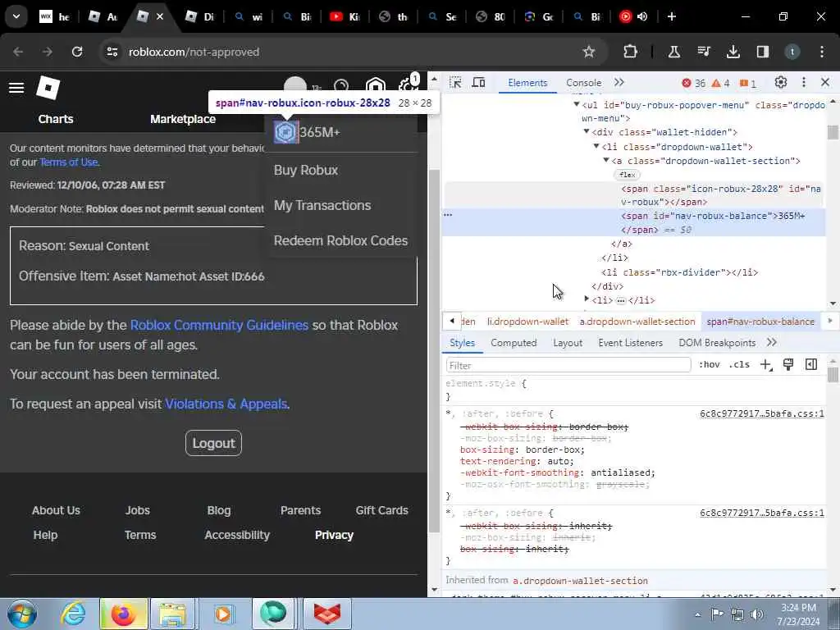Select Redeem Roblox Codes item
The image size is (840, 630).
pyautogui.click(x=340, y=240)
